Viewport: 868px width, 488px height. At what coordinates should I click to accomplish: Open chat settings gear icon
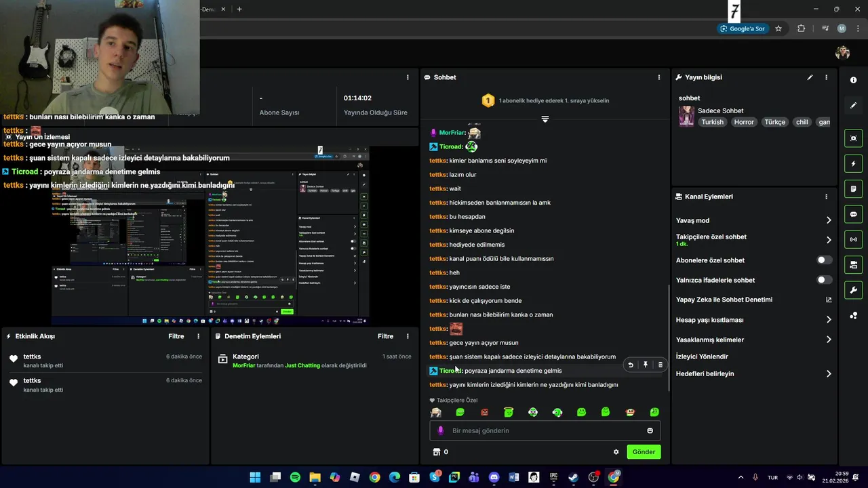616,452
